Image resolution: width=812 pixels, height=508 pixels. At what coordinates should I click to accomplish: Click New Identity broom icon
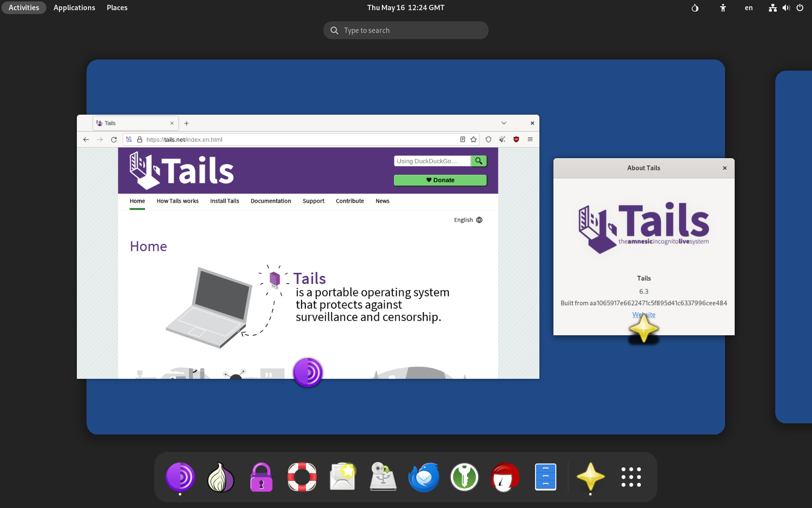tap(503, 139)
